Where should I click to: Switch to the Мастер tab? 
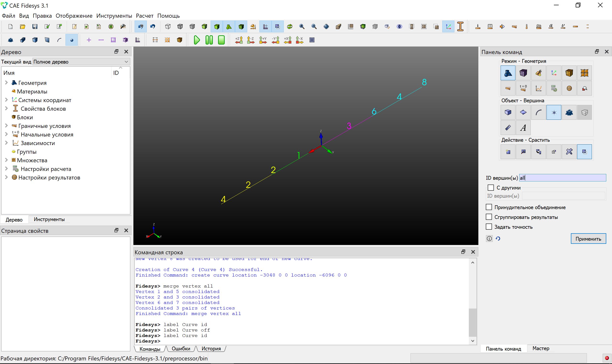click(x=541, y=348)
